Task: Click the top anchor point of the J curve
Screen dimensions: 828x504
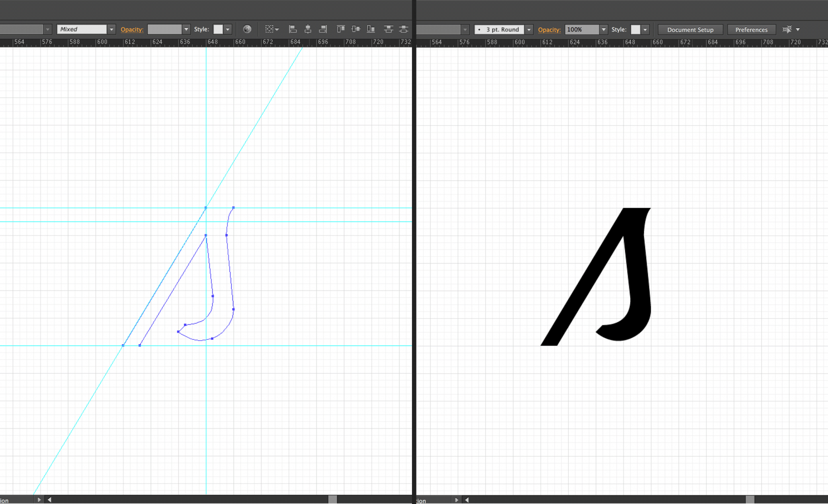Action: (233, 208)
